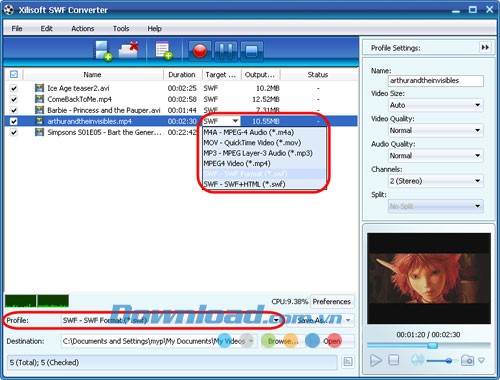Open the Help menu
500x380 pixels.
click(x=154, y=29)
